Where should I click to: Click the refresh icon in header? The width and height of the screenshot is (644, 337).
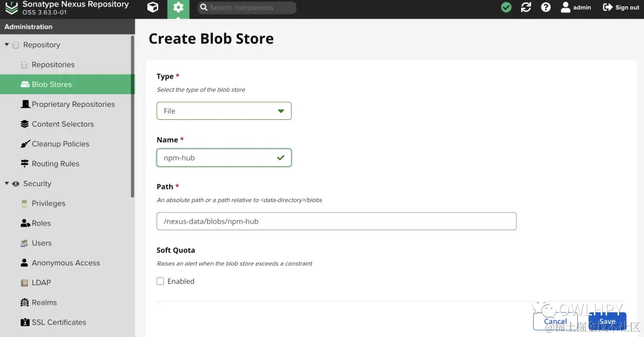[x=526, y=8]
